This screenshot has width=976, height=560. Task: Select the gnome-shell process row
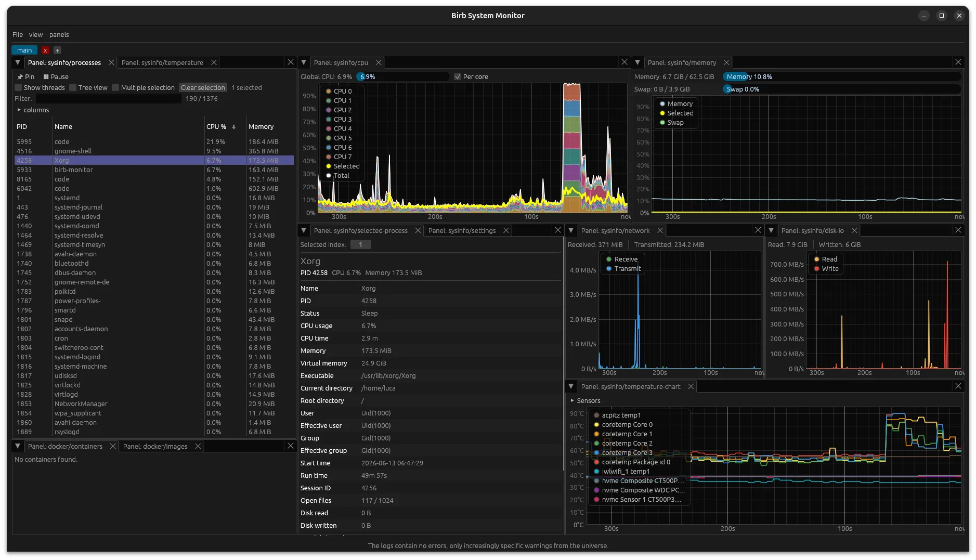tap(154, 151)
